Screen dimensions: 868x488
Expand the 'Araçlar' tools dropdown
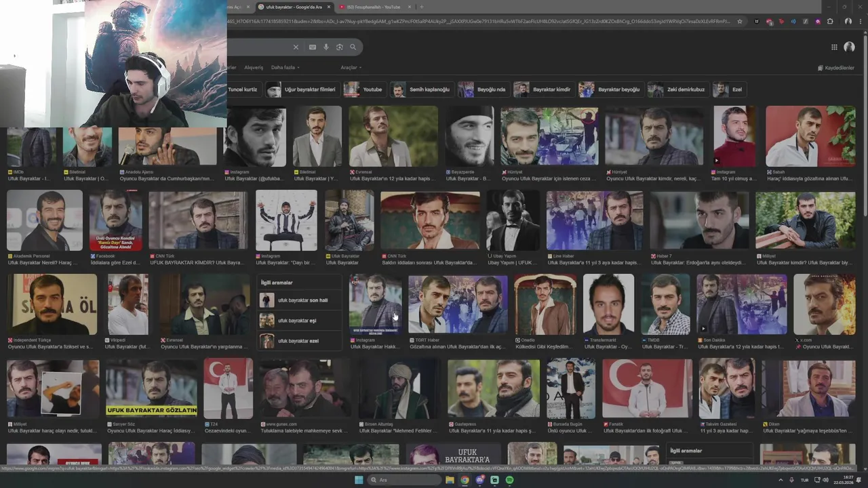point(351,68)
